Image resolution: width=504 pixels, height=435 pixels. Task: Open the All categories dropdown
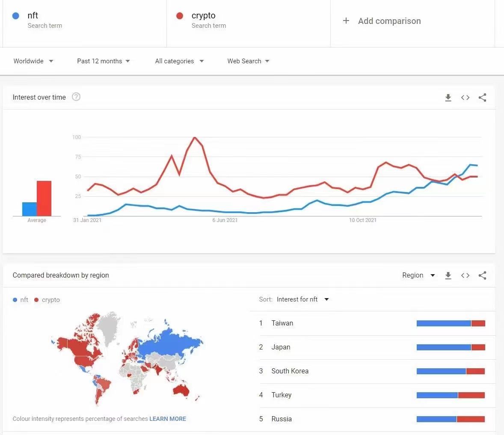coord(179,61)
